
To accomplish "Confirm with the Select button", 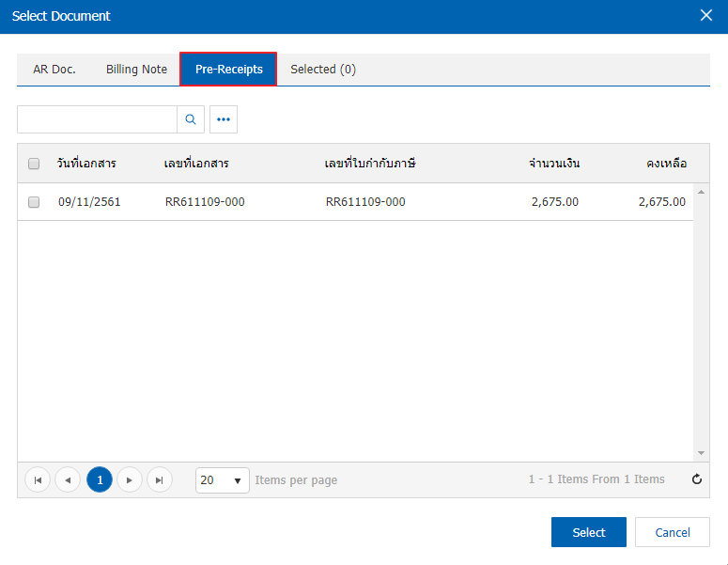I will (589, 532).
